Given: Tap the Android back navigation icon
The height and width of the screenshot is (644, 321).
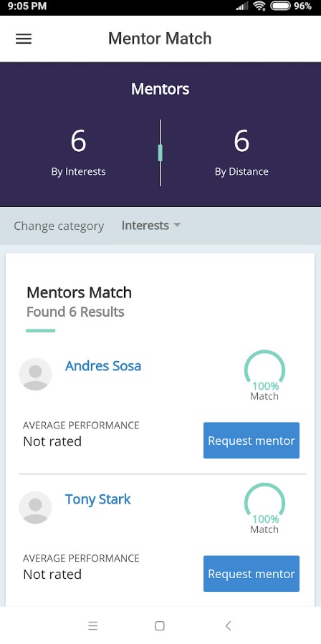Looking at the screenshot, I should tap(228, 625).
